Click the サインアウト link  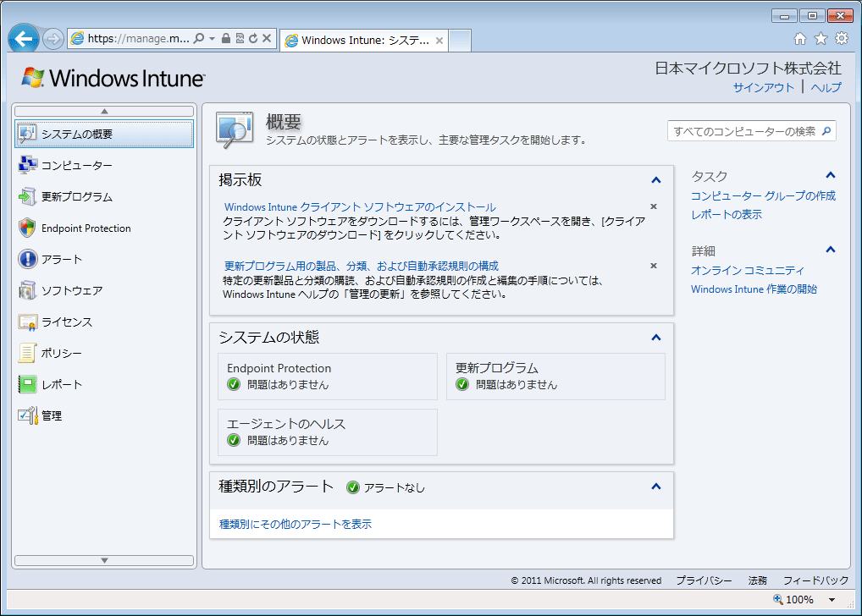[764, 87]
